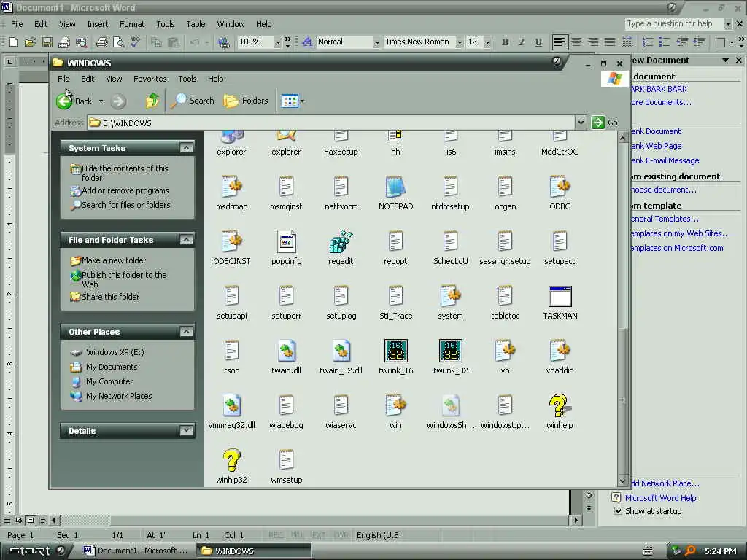Open My Documents under Other Places

[112, 367]
